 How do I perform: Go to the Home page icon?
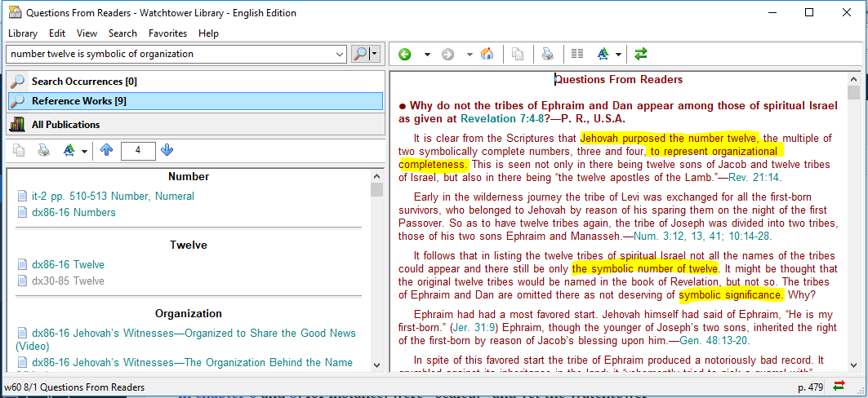(487, 54)
